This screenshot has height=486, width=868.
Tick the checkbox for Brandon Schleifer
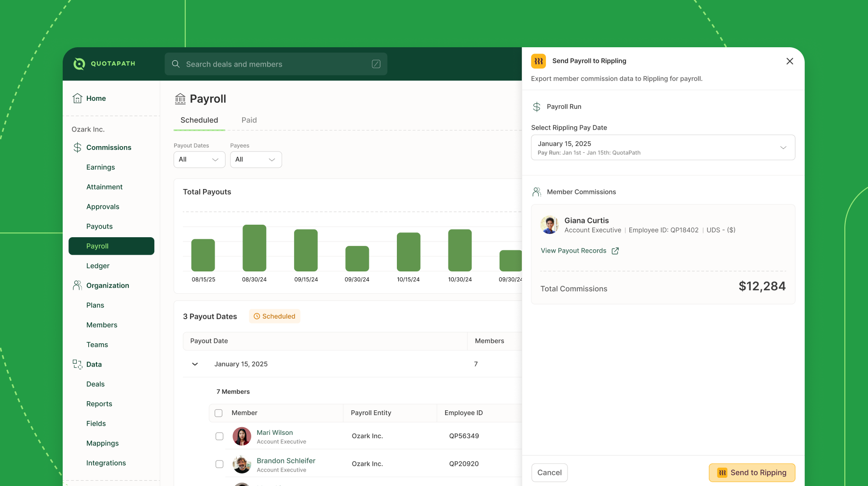point(219,464)
